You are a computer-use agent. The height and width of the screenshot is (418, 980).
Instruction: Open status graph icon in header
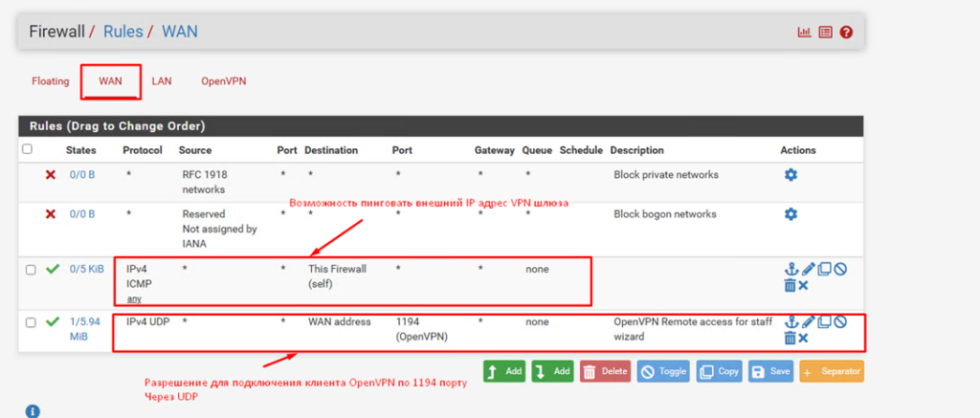click(x=804, y=33)
